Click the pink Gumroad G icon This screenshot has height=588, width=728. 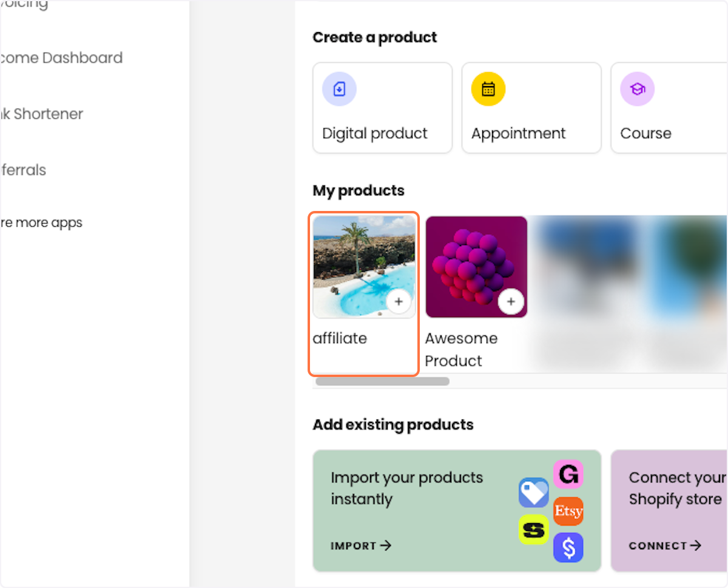tap(568, 474)
